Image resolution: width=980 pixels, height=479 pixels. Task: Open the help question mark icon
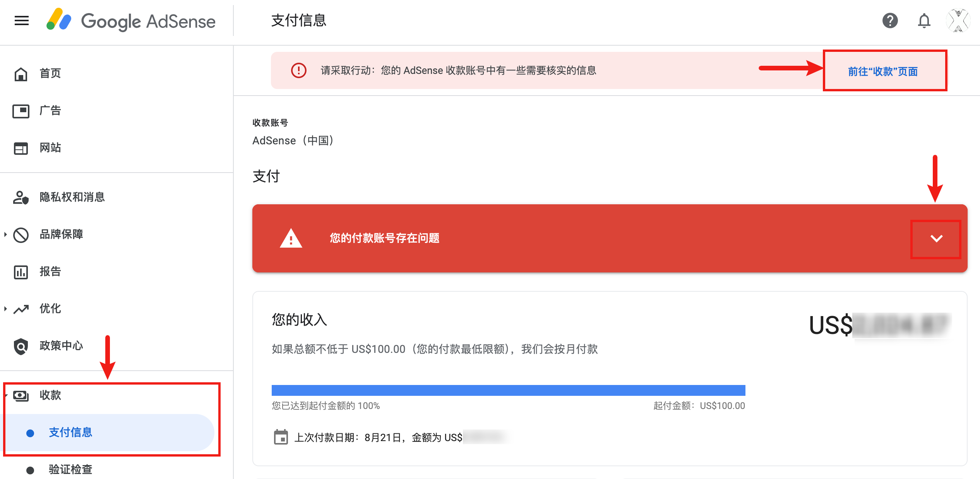(890, 21)
